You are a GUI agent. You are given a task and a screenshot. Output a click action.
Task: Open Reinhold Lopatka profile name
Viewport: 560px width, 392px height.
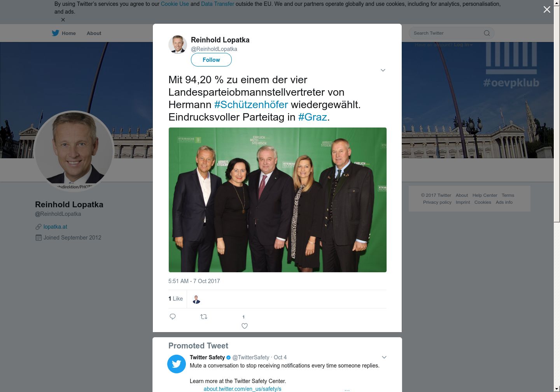tap(69, 205)
